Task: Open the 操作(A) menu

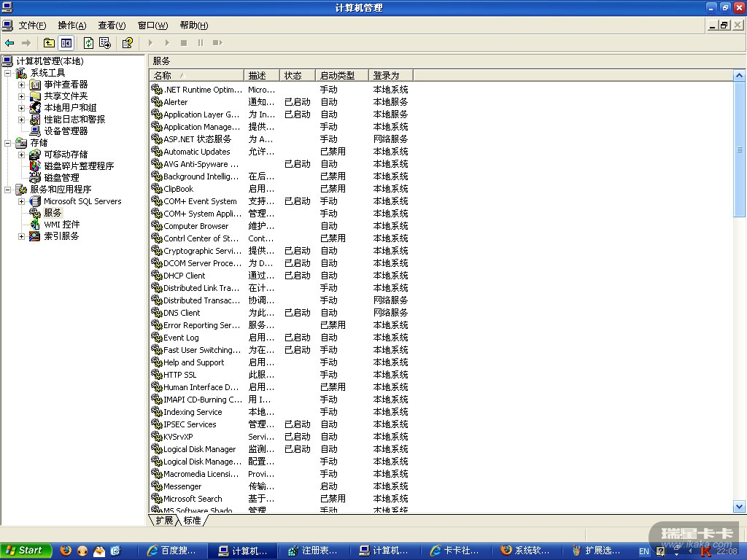Action: [x=72, y=26]
